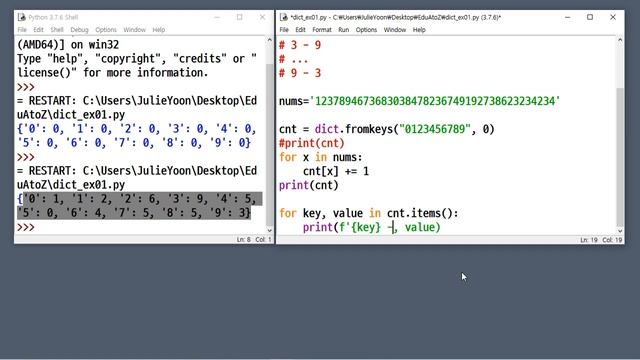
Task: Minimize the dict_ex01.py editor window
Action: coord(567,17)
